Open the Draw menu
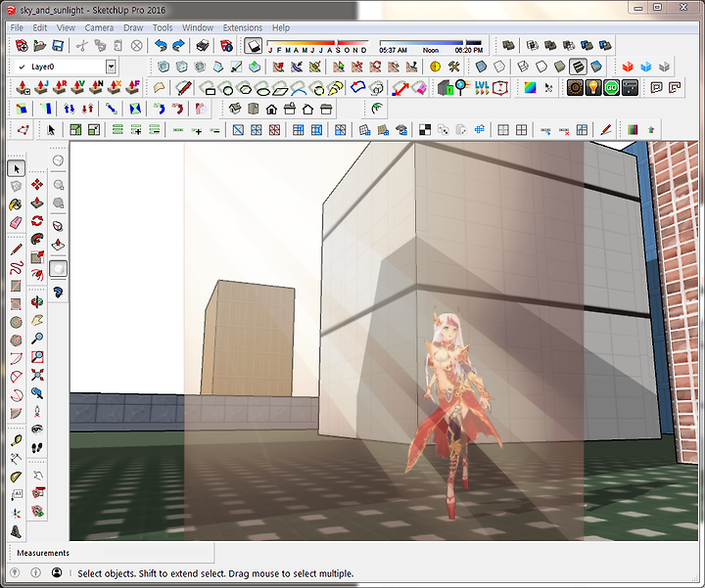 [x=133, y=27]
